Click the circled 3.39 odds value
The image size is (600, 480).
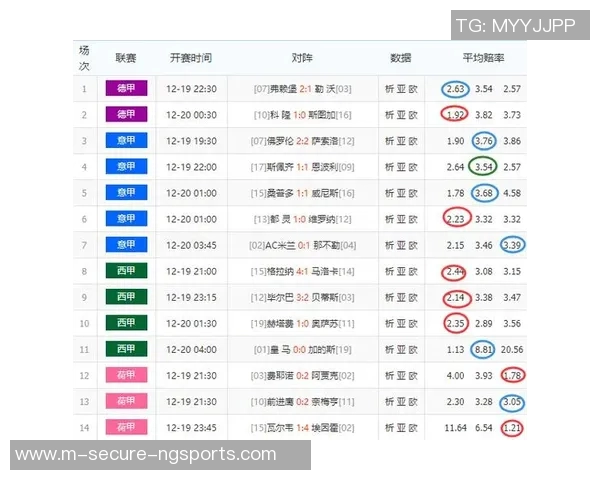pyautogui.click(x=512, y=245)
